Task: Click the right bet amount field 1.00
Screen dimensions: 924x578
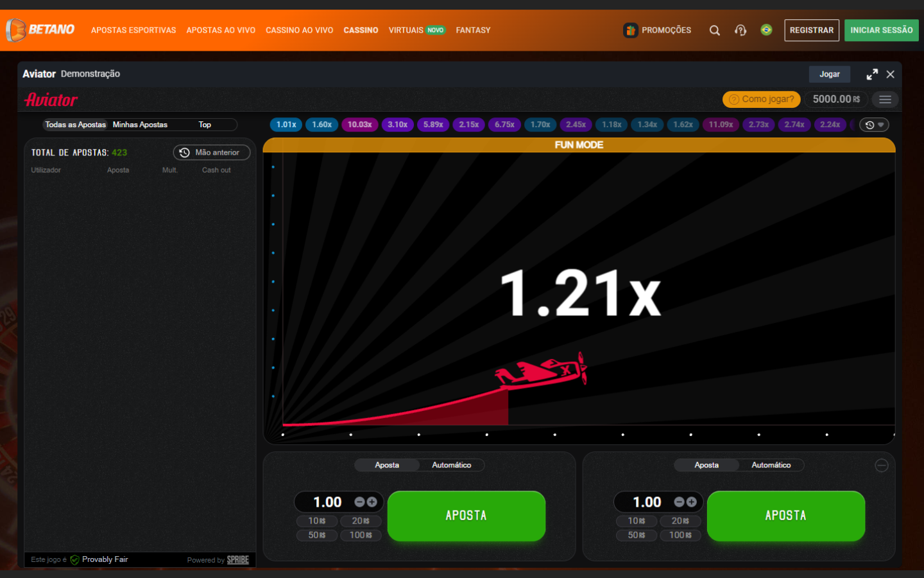Action: pyautogui.click(x=647, y=502)
